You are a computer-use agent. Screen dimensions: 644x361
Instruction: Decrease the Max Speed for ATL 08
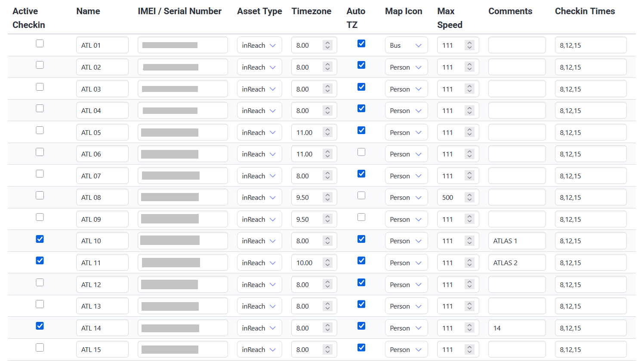click(469, 200)
